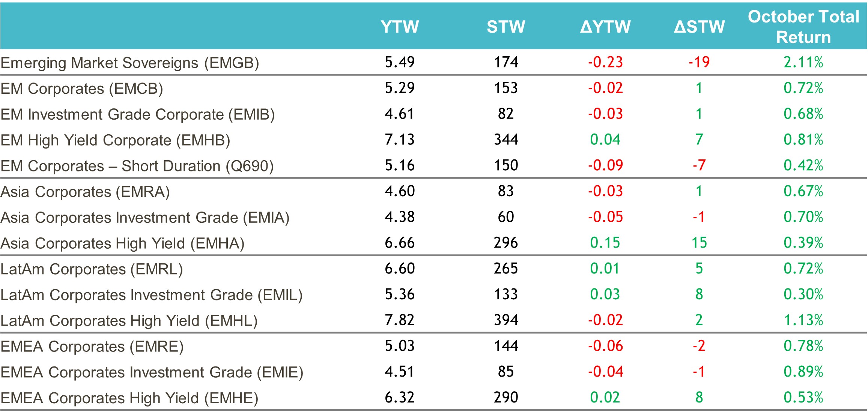Select EM Corporates – Short Duration (Q690)

pyautogui.click(x=137, y=166)
